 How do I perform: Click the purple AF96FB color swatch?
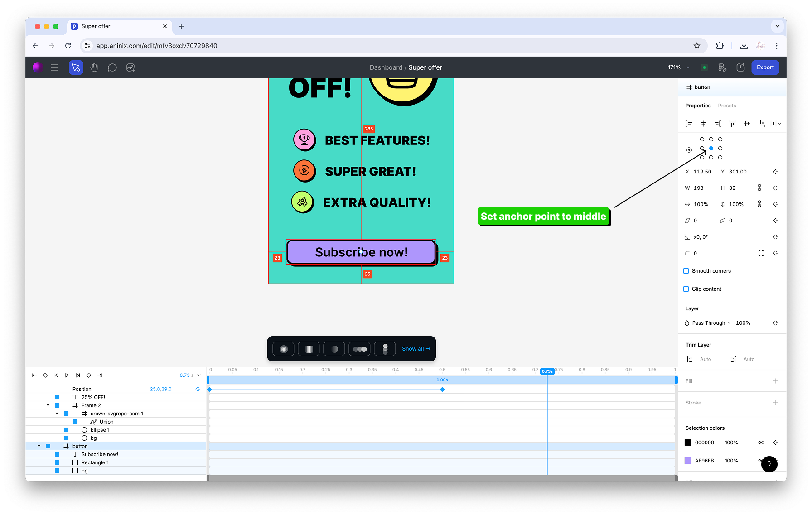point(688,461)
